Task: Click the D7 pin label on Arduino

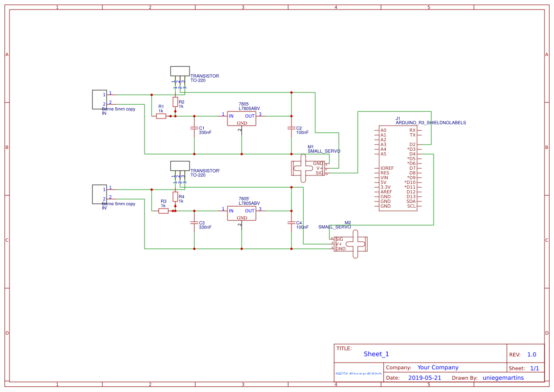Action: (412, 168)
